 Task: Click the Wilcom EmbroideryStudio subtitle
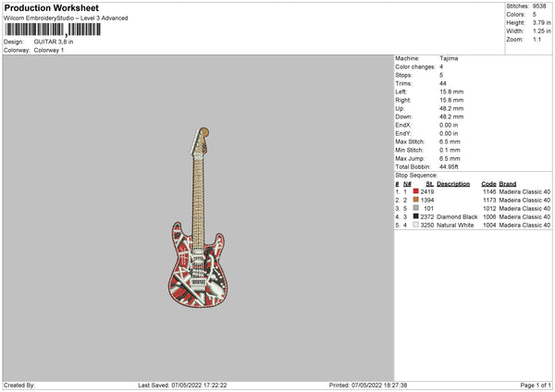tap(66, 18)
